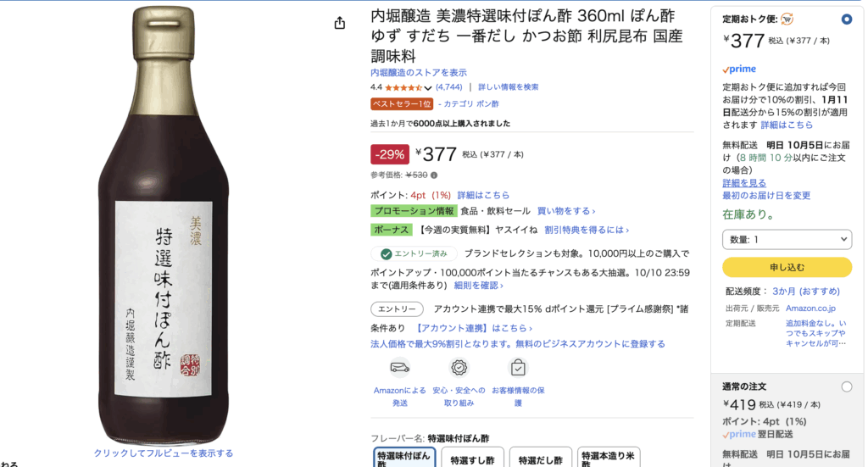
Task: Select the 定期おトク便 radio button
Action: tap(847, 19)
